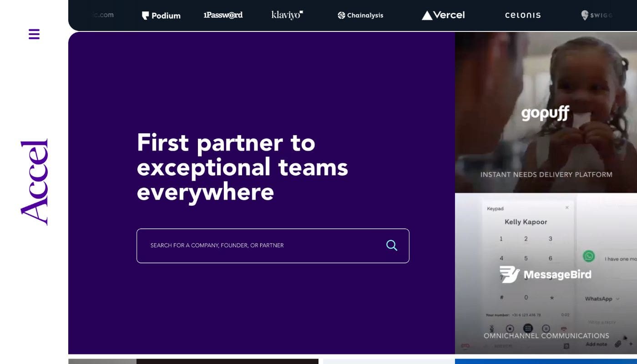Click the "Instant Needs Delivery Platform" caption
Image resolution: width=637 pixels, height=364 pixels.
pos(546,175)
